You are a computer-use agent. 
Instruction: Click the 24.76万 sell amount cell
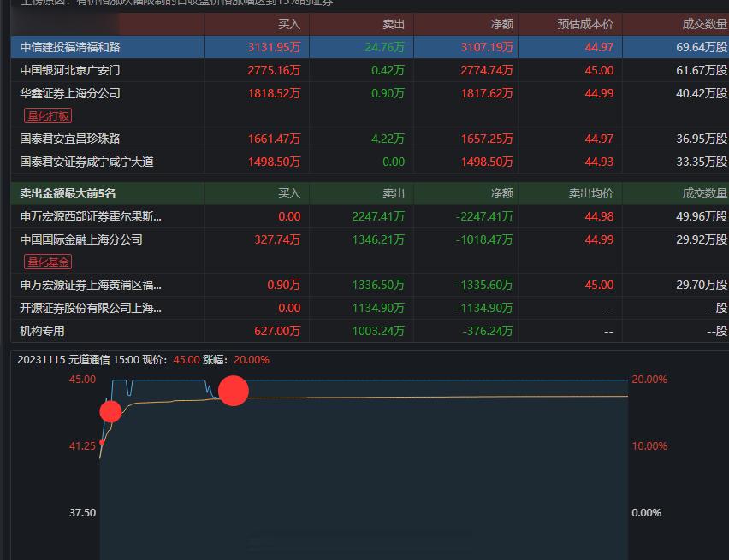click(x=384, y=47)
